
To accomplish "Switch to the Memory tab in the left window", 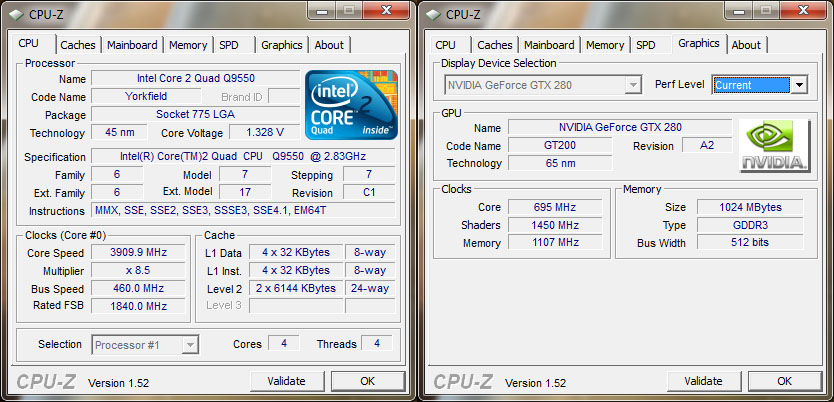I will [x=188, y=45].
